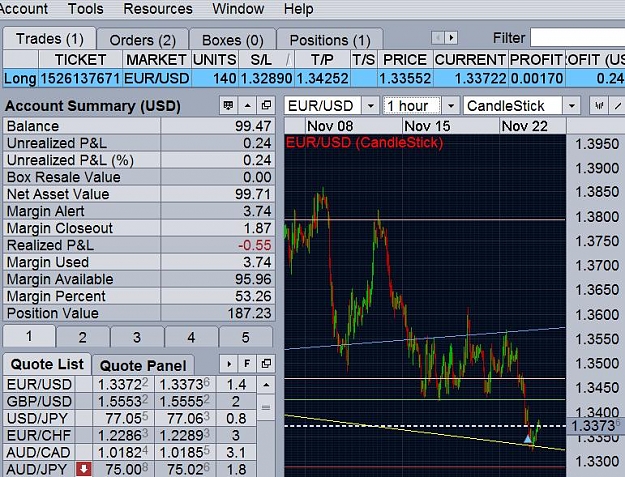Click into the Filter text field
The height and width of the screenshot is (477, 625).
pos(578,38)
